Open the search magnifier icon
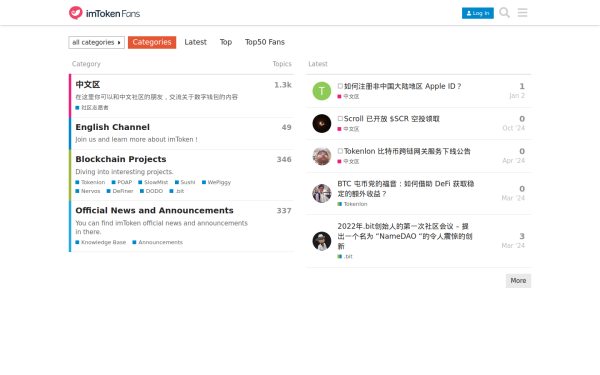The width and height of the screenshot is (600, 375). click(x=504, y=13)
